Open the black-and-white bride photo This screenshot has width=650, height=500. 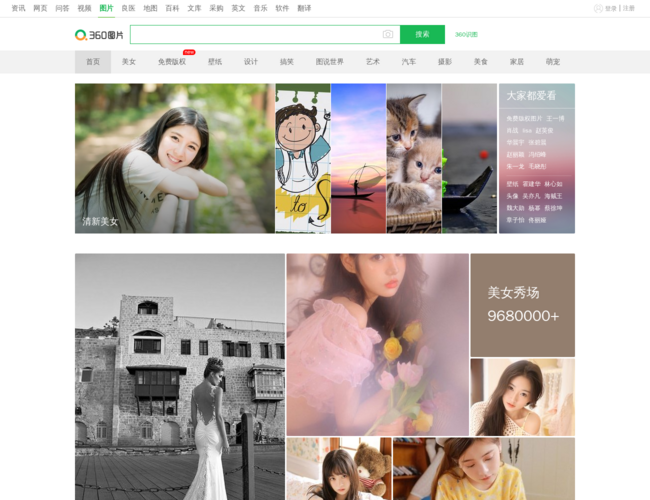click(x=180, y=377)
